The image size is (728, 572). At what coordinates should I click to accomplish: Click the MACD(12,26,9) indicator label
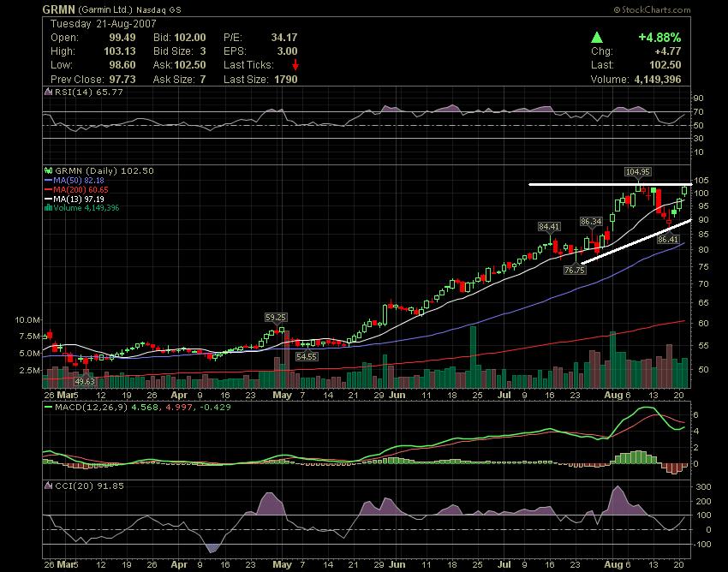click(x=91, y=408)
